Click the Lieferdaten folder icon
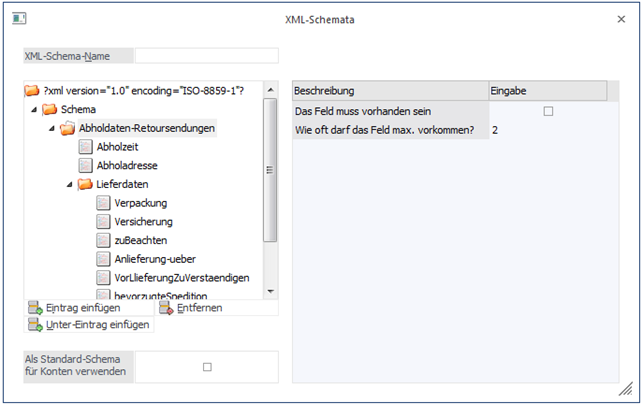 tap(86, 184)
